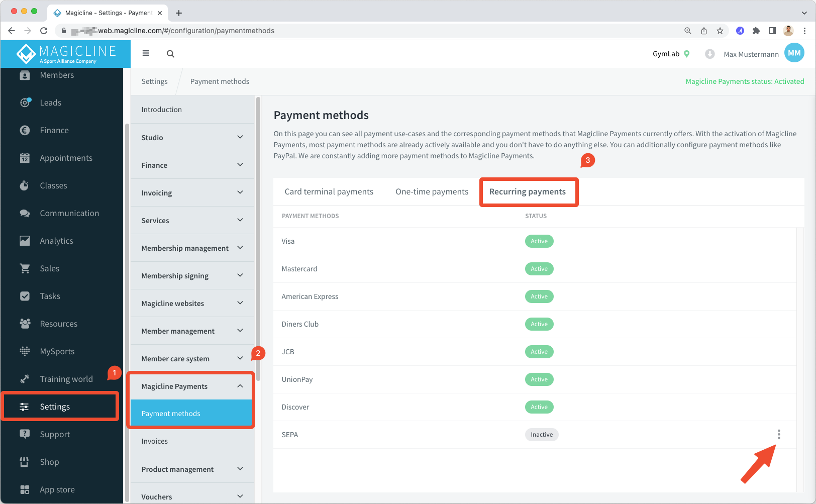Expand the Vouchers settings section
This screenshot has width=816, height=504.
click(x=192, y=494)
